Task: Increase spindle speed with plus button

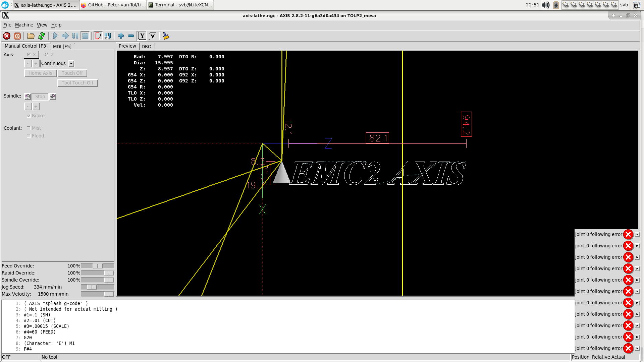Action: pyautogui.click(x=36, y=107)
